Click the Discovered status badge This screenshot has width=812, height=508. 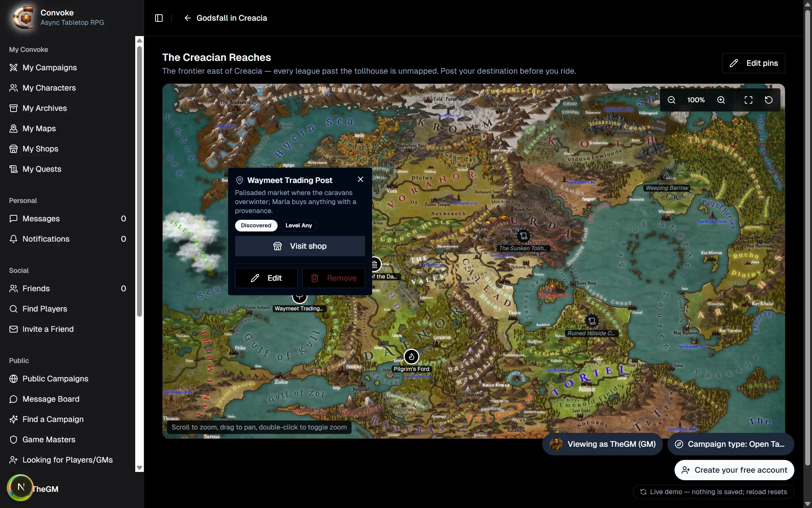tap(256, 225)
